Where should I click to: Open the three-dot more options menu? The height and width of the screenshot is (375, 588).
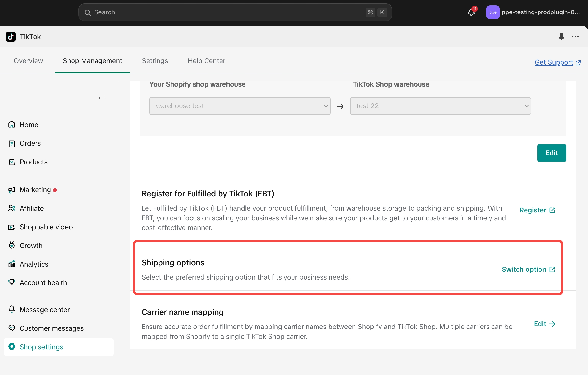pos(575,37)
